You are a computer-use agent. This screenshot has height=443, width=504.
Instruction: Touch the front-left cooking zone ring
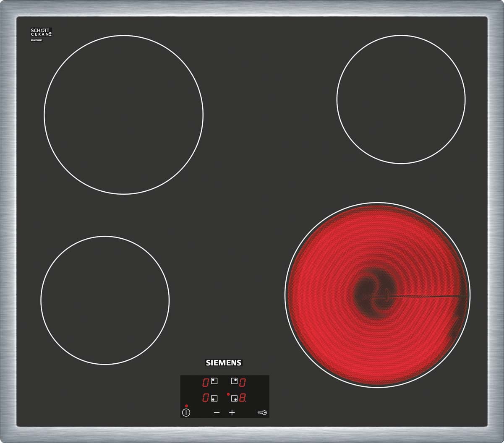(105, 300)
